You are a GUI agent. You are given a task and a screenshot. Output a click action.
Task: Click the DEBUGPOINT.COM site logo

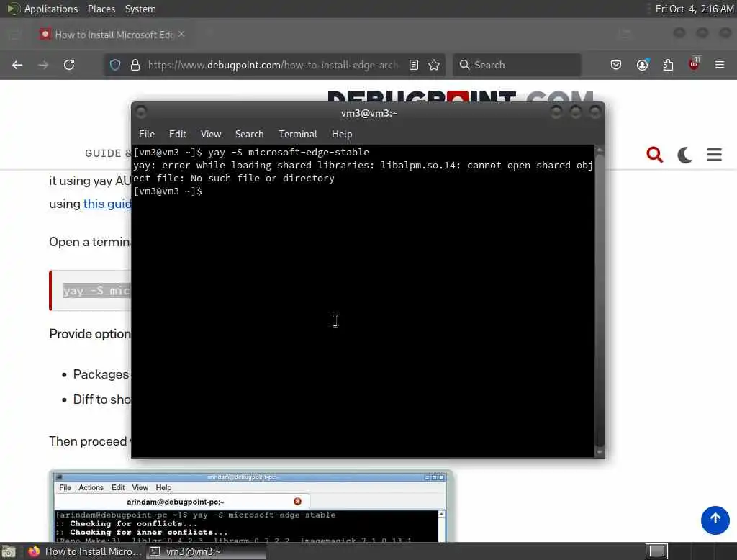[x=461, y=96]
